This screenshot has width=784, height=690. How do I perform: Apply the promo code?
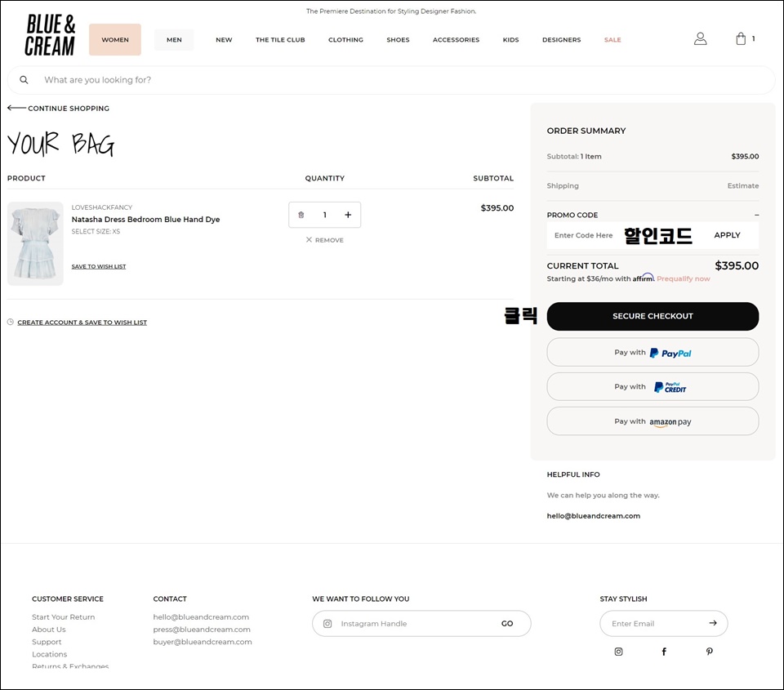(727, 235)
